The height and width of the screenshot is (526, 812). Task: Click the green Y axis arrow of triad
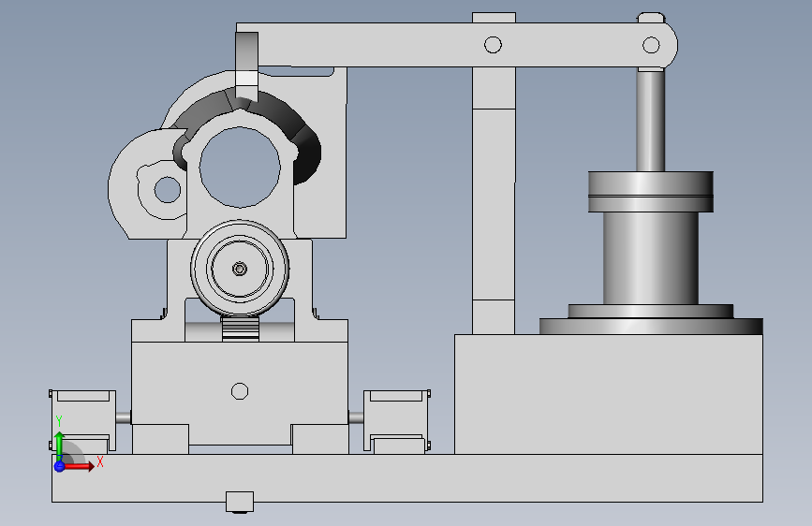[59, 445]
